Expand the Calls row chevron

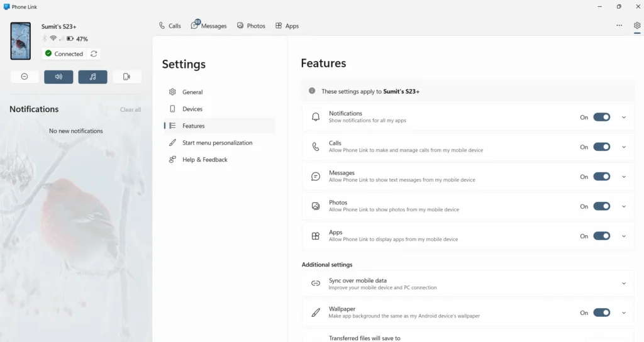click(624, 147)
